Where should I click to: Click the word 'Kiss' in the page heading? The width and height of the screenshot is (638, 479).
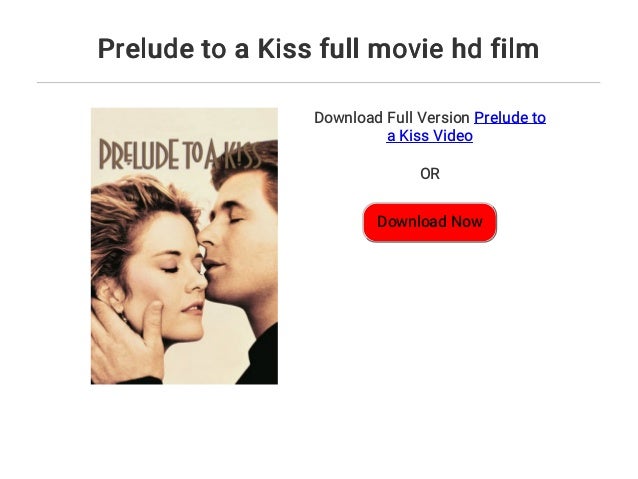click(x=284, y=48)
